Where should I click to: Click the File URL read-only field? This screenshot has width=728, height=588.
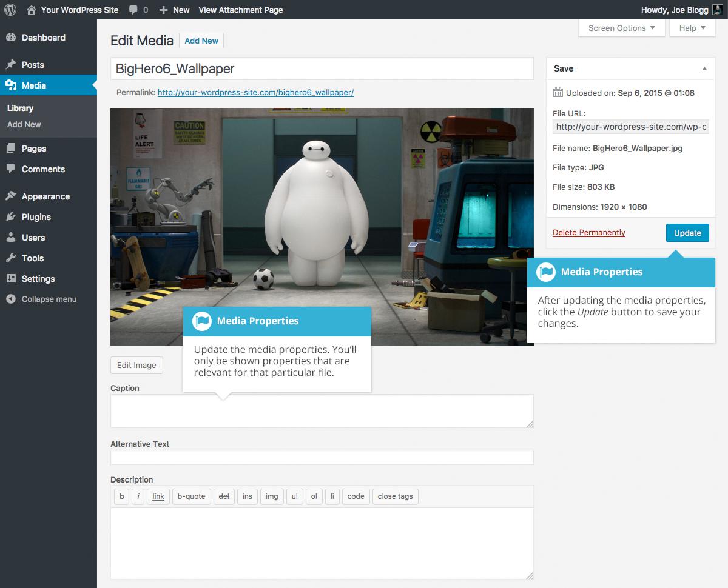(631, 127)
